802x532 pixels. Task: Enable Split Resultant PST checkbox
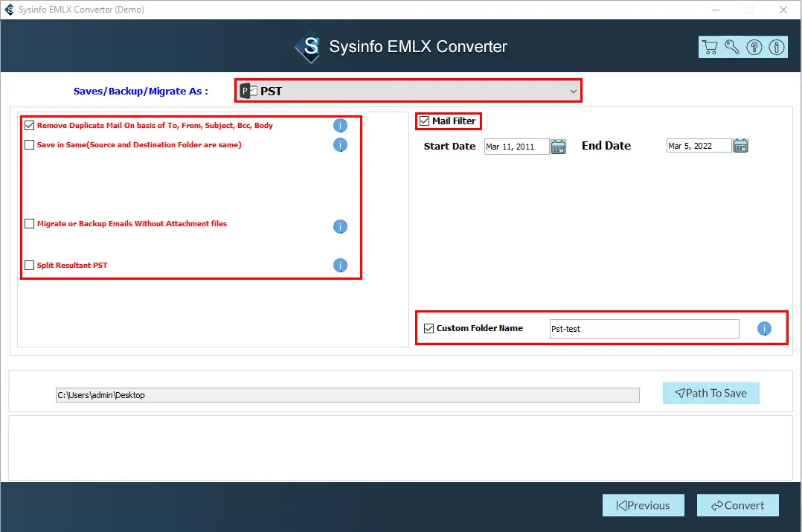(30, 265)
